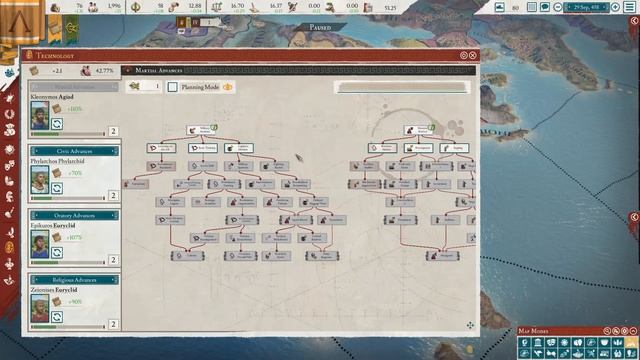Open the main hamburger menu

(x=630, y=7)
